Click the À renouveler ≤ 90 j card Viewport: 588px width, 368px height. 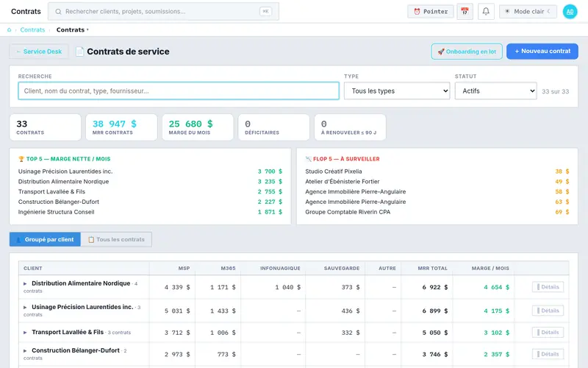point(350,127)
